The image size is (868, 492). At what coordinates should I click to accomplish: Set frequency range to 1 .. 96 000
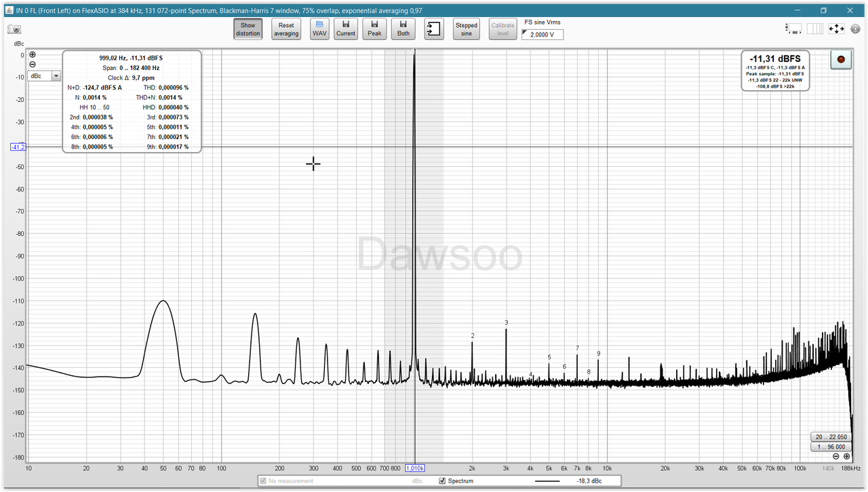tap(831, 447)
